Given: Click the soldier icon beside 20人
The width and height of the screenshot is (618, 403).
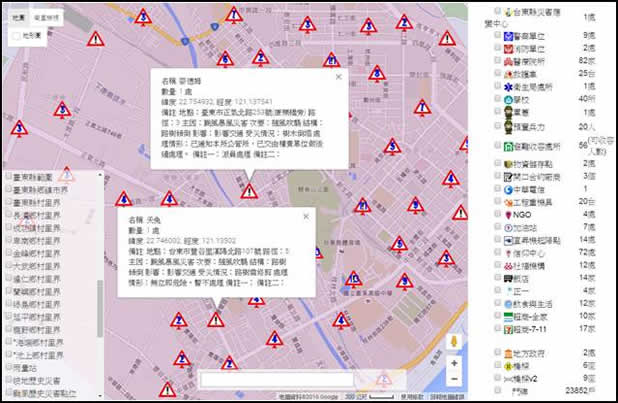Looking at the screenshot, I should click(x=508, y=127).
